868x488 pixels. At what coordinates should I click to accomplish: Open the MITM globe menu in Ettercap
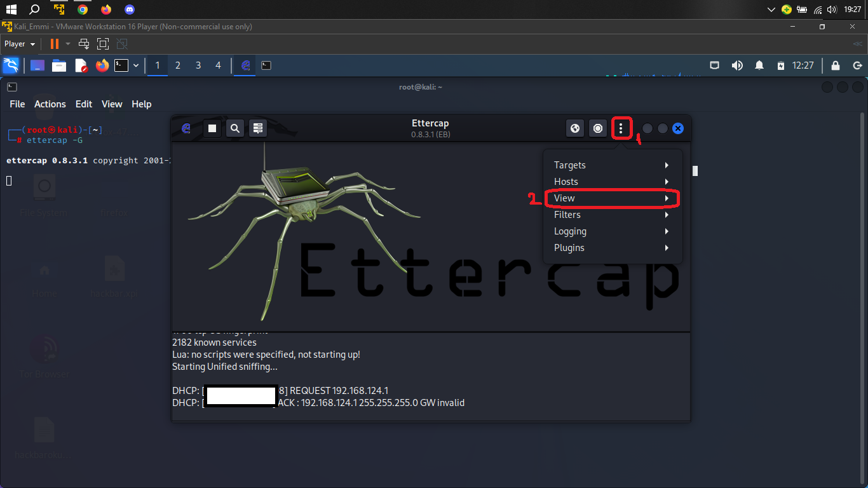pos(575,128)
